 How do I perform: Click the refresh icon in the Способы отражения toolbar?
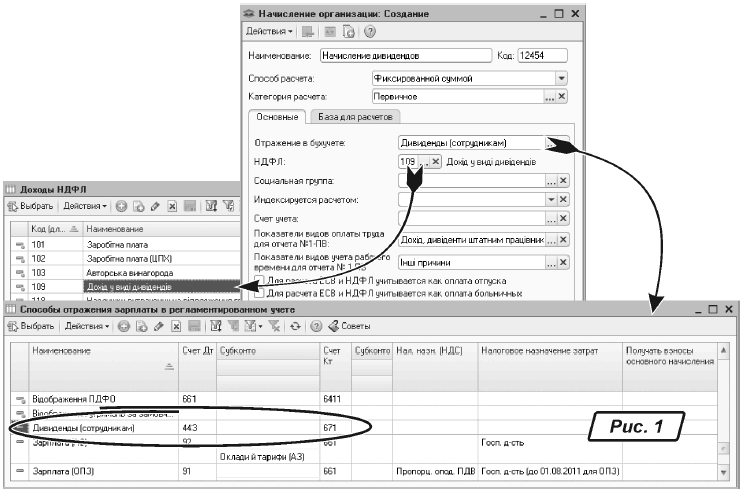point(295,326)
